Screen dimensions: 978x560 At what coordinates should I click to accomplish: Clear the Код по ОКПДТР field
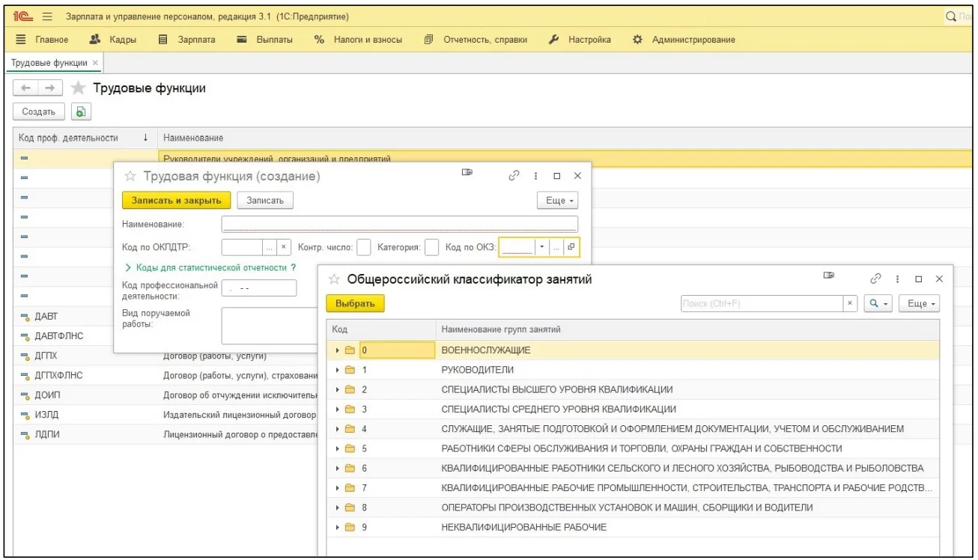point(284,247)
